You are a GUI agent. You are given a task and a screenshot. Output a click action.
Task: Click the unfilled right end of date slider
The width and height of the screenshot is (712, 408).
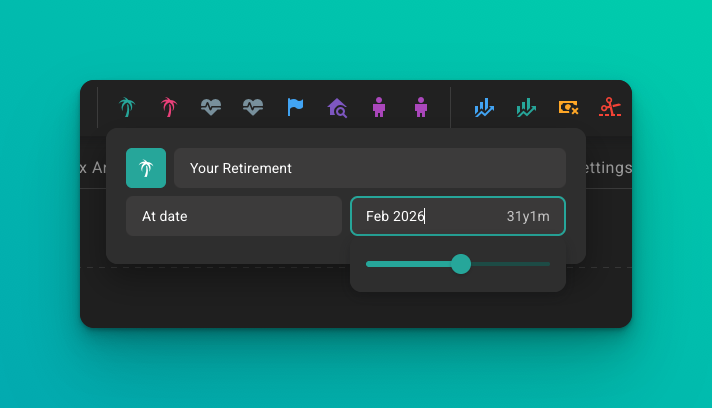pos(530,264)
